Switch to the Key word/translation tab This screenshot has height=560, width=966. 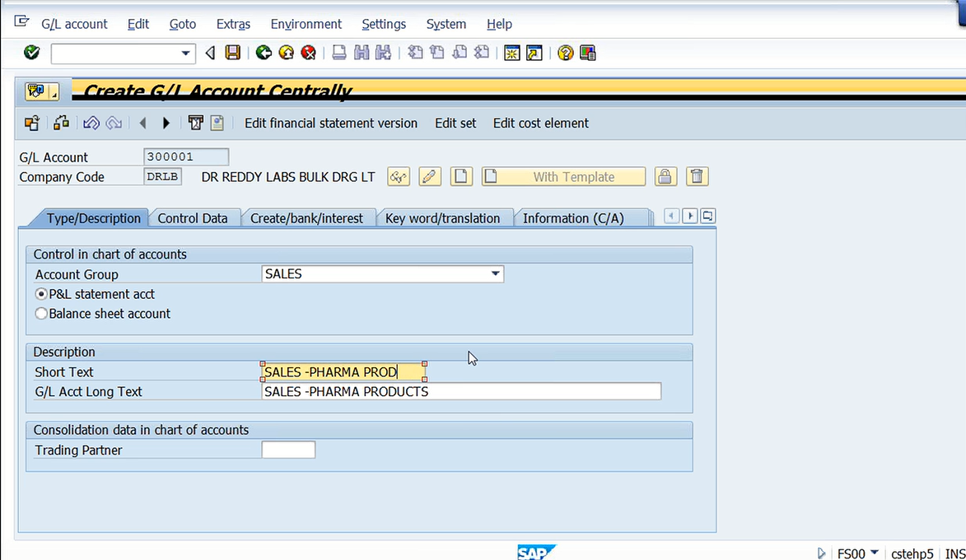pyautogui.click(x=442, y=218)
